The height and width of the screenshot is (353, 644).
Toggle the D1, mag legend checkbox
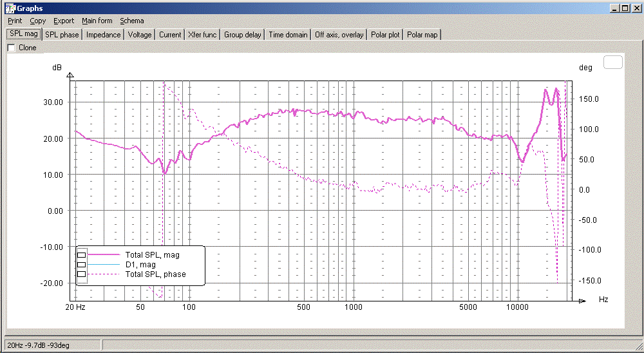tap(81, 265)
